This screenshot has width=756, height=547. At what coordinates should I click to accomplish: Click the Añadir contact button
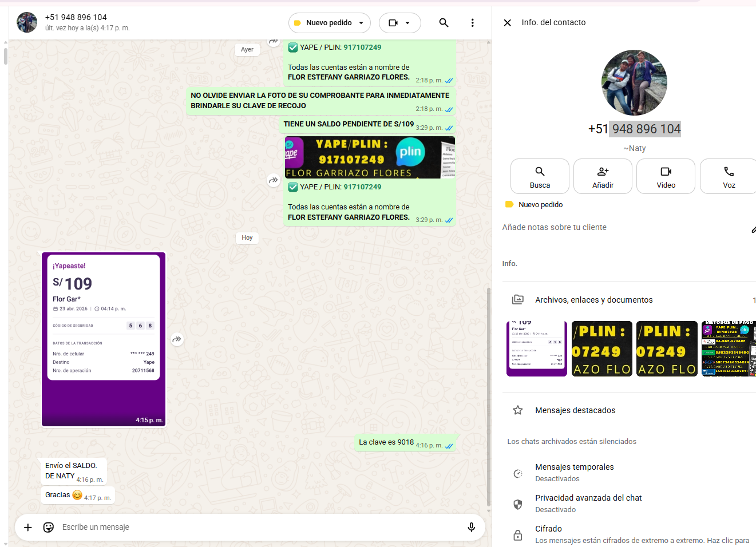(x=603, y=176)
